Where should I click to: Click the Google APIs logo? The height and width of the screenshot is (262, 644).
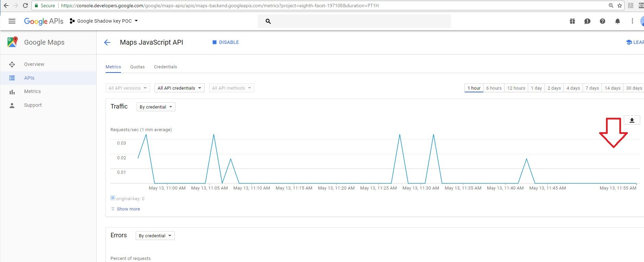(44, 21)
